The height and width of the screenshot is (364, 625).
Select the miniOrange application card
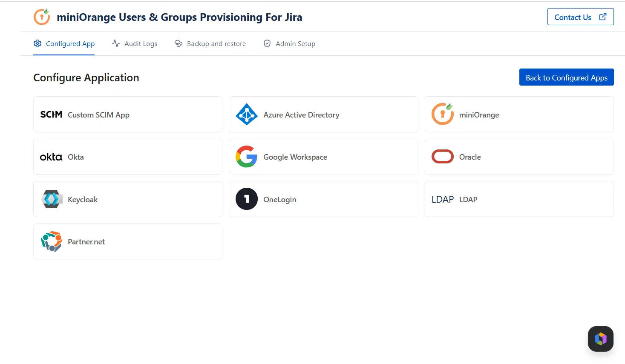pos(519,114)
